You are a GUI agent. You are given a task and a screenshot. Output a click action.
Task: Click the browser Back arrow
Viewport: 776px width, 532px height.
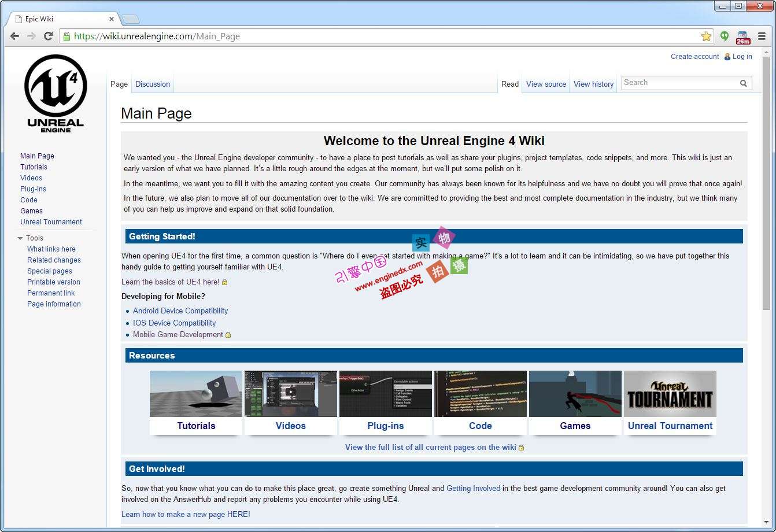click(15, 36)
